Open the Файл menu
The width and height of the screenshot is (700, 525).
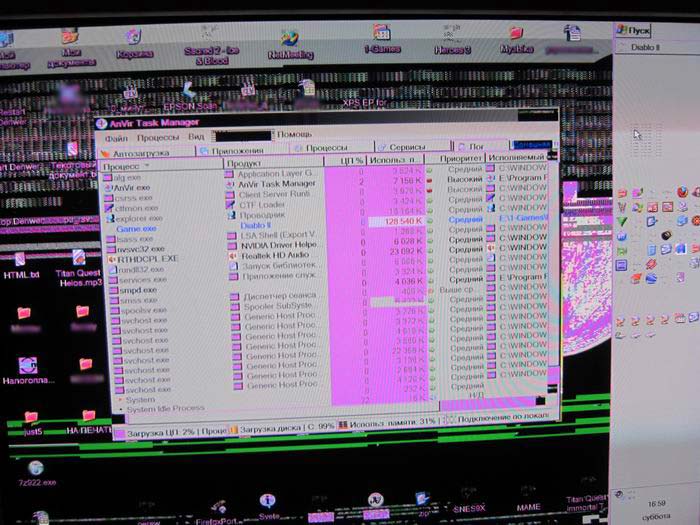[115, 136]
